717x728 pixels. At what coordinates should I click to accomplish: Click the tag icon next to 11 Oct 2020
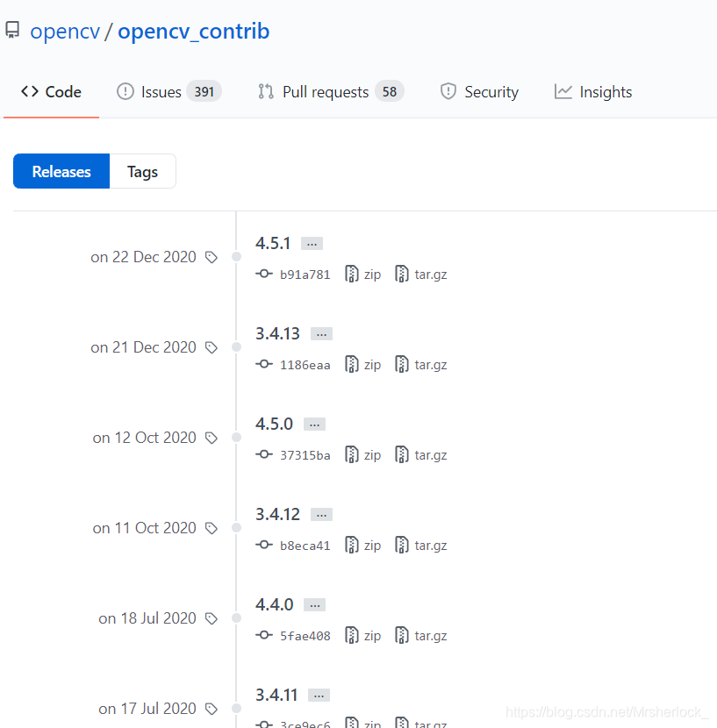(x=212, y=528)
